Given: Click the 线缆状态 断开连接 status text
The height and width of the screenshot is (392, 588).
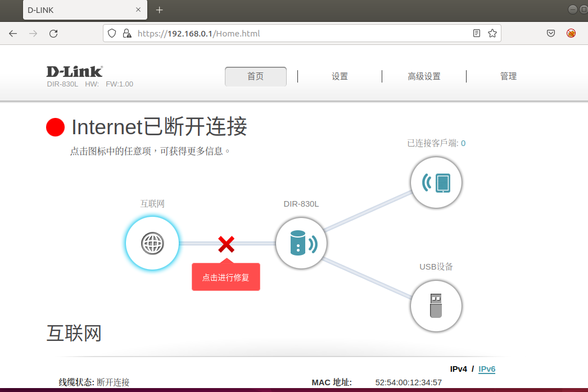Looking at the screenshot, I should coord(94,382).
